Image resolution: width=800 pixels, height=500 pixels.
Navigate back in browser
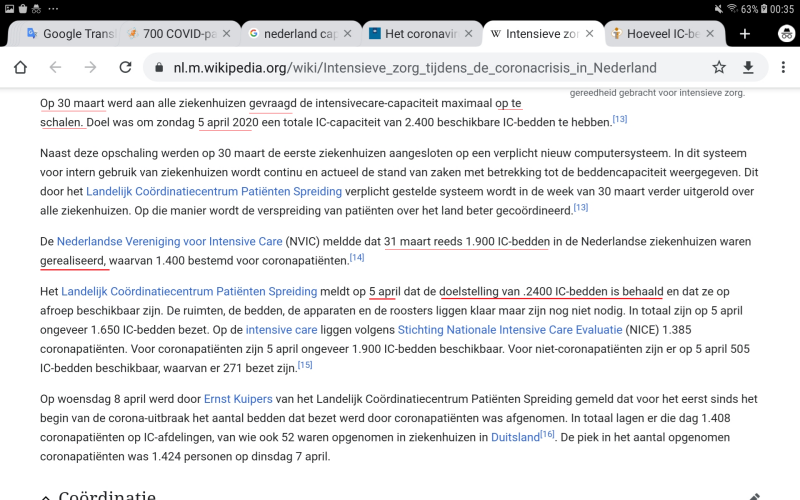(x=55, y=67)
